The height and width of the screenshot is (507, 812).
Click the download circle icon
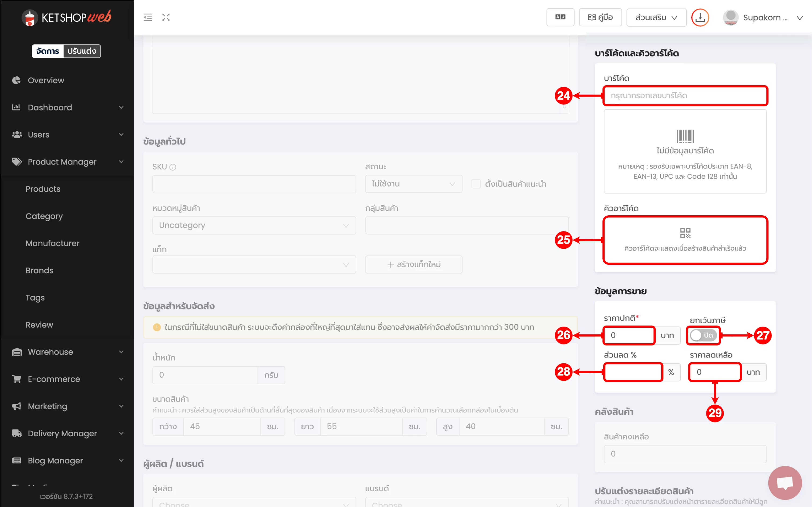click(700, 17)
